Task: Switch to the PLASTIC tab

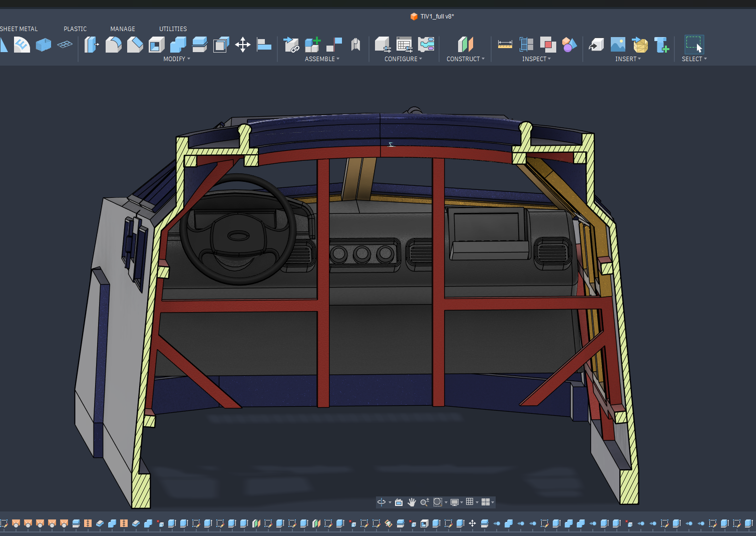Action: 75,29
